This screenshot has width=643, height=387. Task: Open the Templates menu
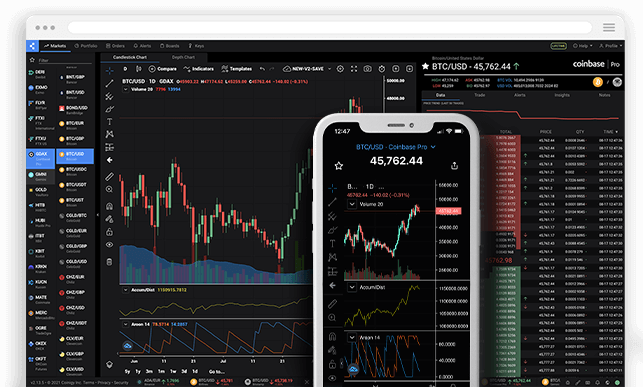click(237, 69)
